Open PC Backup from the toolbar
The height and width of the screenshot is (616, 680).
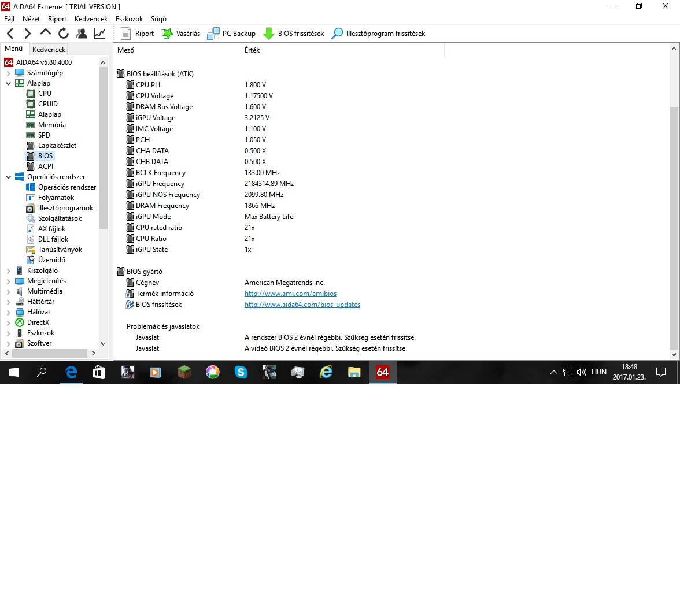point(231,34)
